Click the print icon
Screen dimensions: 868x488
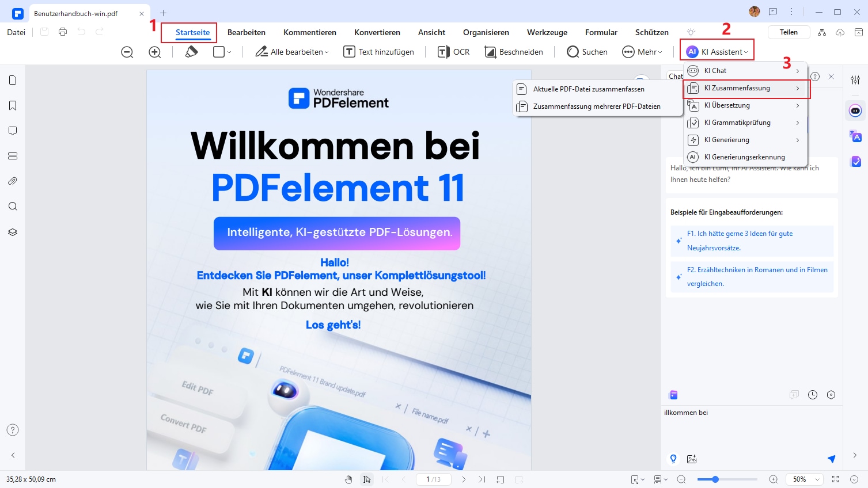63,32
